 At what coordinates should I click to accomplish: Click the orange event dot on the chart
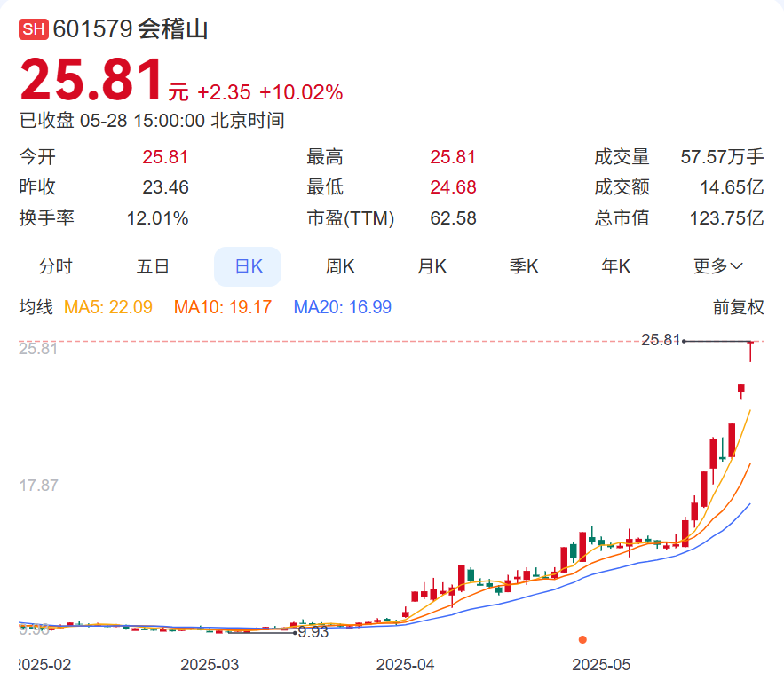pos(582,639)
